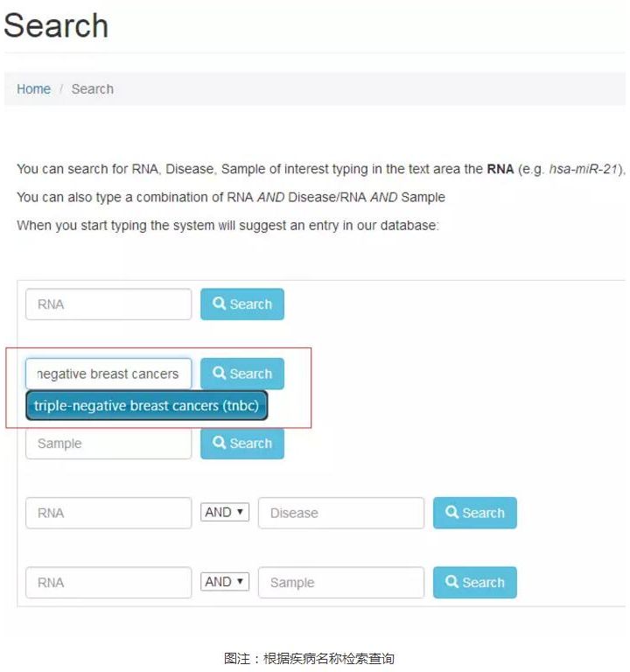The width and height of the screenshot is (630, 672).
Task: Click the Sample field in the bottom combined row
Action: point(340,583)
